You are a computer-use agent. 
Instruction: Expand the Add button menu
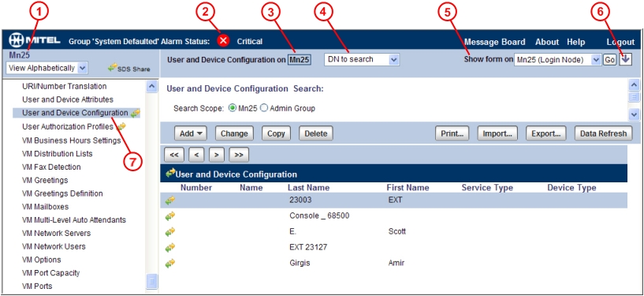(191, 133)
